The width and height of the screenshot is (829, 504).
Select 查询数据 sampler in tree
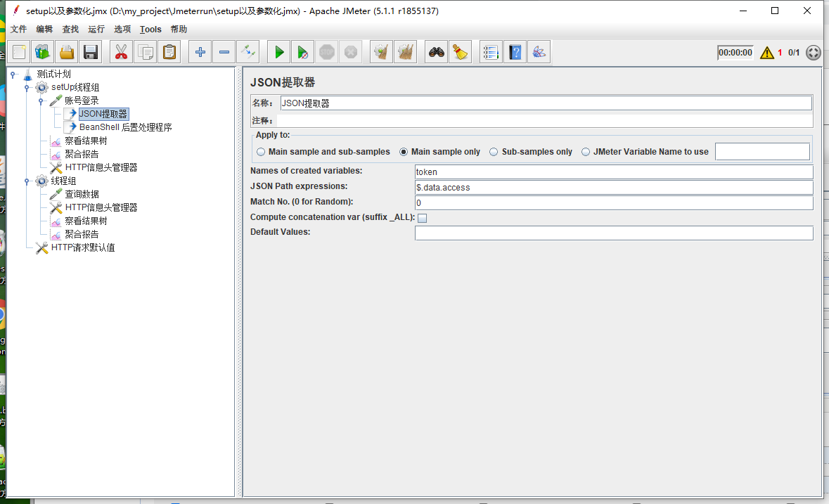point(82,195)
